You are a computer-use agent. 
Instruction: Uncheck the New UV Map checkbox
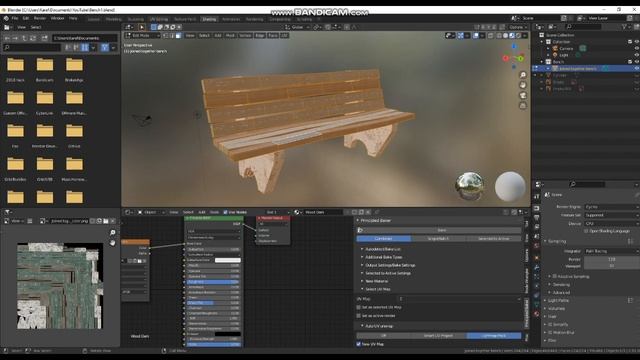[359, 344]
